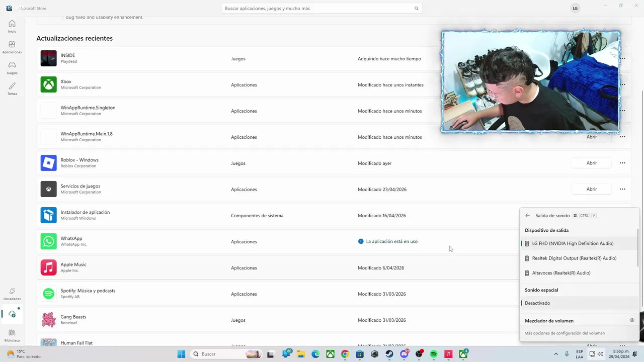Show hidden icons chevron in system tray

tap(556, 354)
